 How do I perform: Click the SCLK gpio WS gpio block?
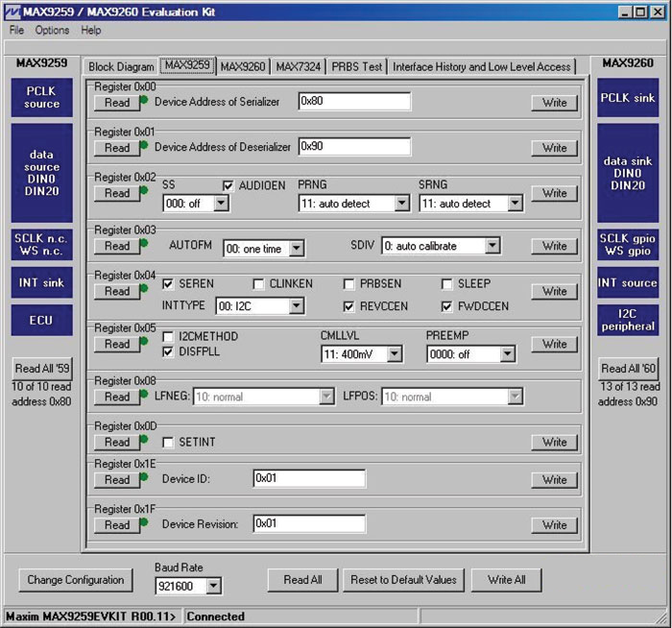click(628, 244)
